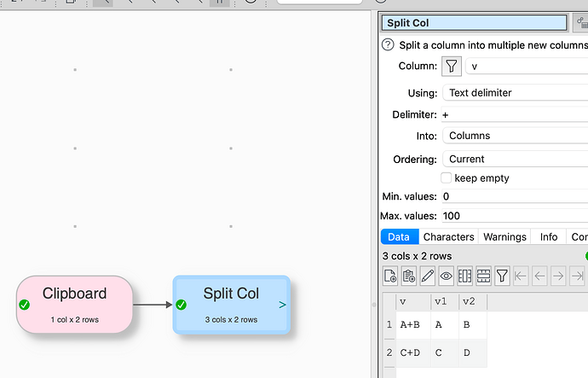Click the column selection icon in data toolbar
The image size is (588, 378).
(x=465, y=276)
